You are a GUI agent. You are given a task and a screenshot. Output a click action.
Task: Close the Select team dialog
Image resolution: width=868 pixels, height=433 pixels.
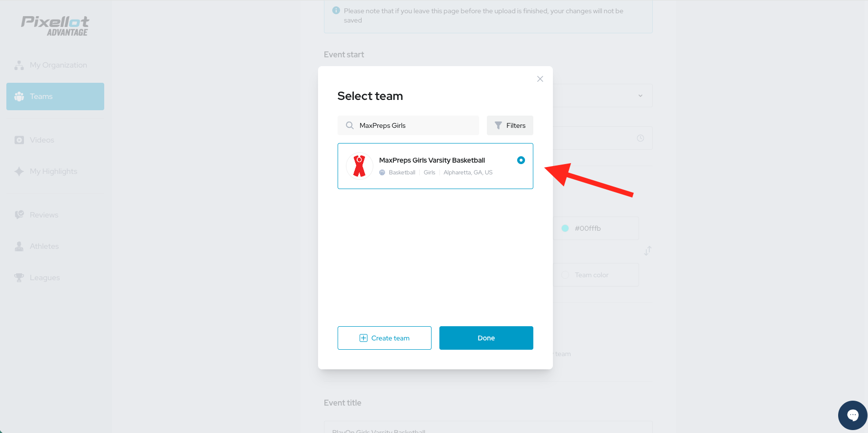pyautogui.click(x=540, y=79)
